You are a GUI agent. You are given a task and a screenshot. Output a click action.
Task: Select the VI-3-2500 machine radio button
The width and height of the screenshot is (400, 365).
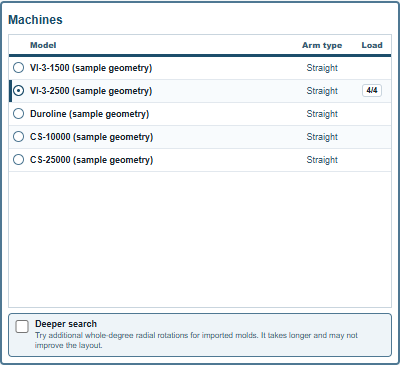tap(18, 91)
